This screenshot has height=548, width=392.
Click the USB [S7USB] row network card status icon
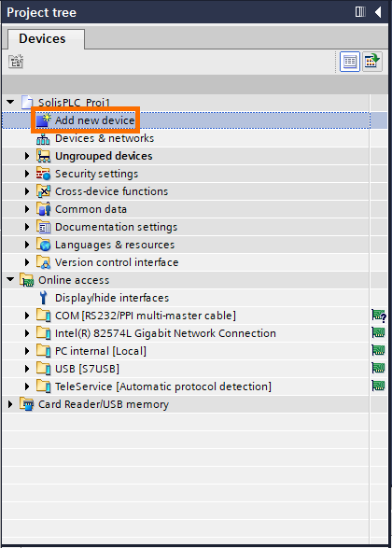[x=378, y=369]
